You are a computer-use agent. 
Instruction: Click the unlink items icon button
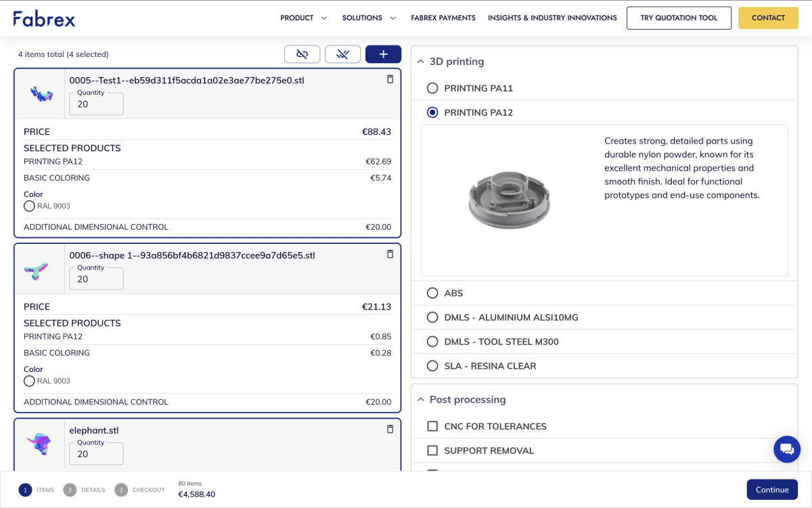[302, 54]
